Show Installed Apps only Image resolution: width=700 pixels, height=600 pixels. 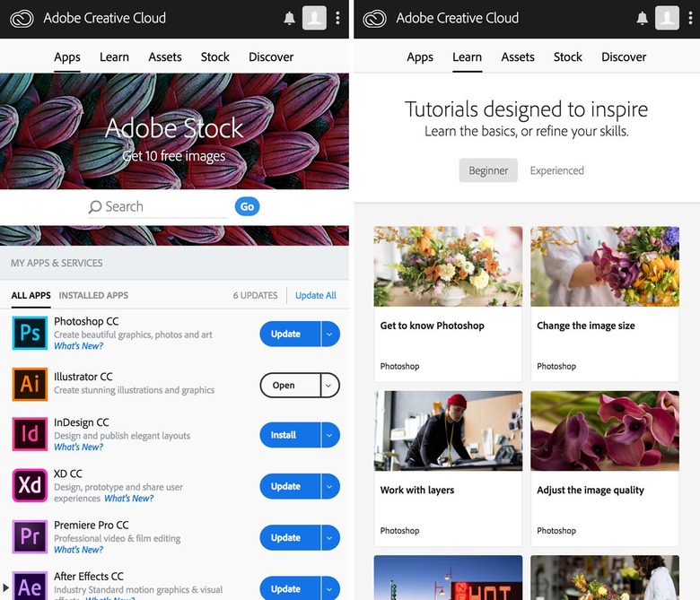point(93,295)
